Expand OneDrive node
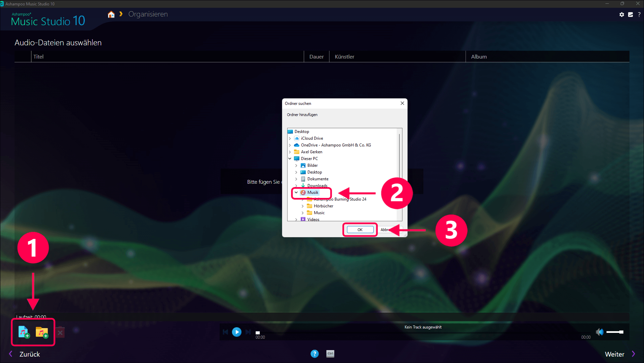The height and width of the screenshot is (363, 644). tap(290, 145)
